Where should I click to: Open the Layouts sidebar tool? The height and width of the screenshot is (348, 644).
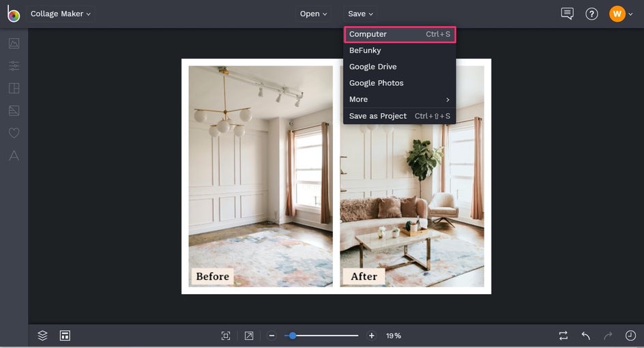tap(14, 88)
